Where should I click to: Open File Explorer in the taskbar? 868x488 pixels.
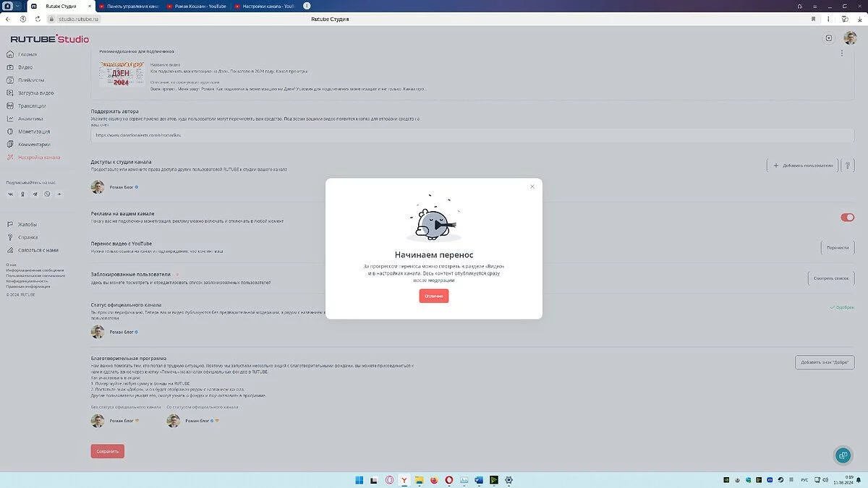pyautogui.click(x=419, y=479)
